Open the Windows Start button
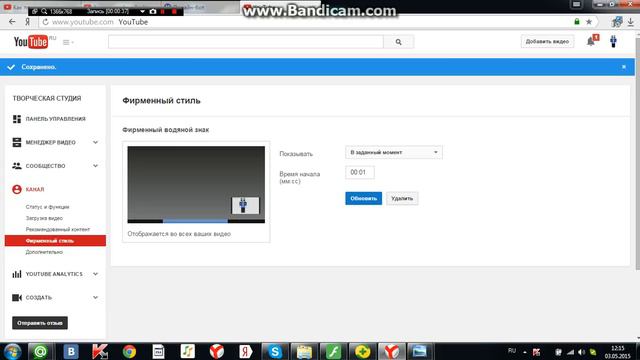640x360 pixels. pyautogui.click(x=12, y=351)
